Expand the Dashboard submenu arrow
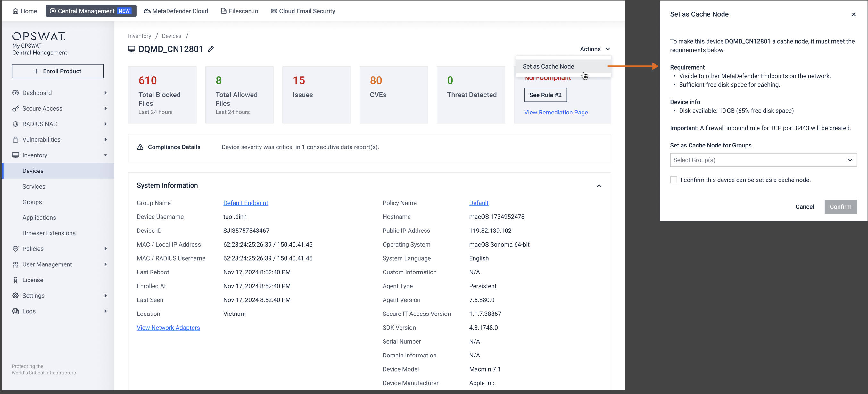The width and height of the screenshot is (868, 394). 105,93
